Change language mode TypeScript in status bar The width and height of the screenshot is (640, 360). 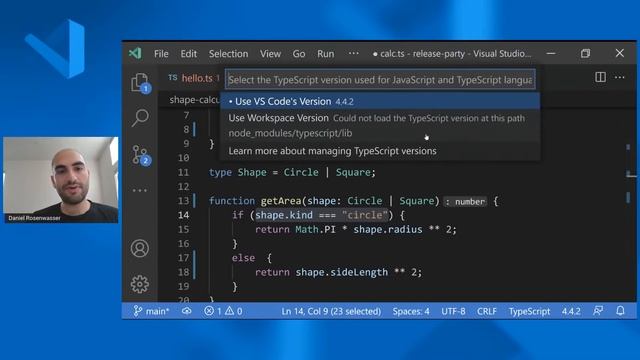click(x=529, y=311)
